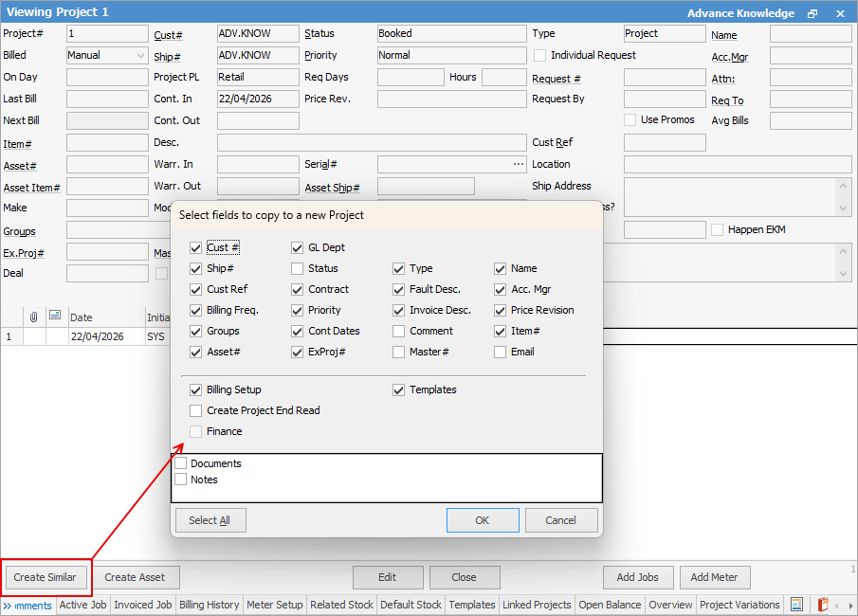This screenshot has height=616, width=858.
Task: Uncheck the Fault Desc. checkbox
Action: click(399, 289)
